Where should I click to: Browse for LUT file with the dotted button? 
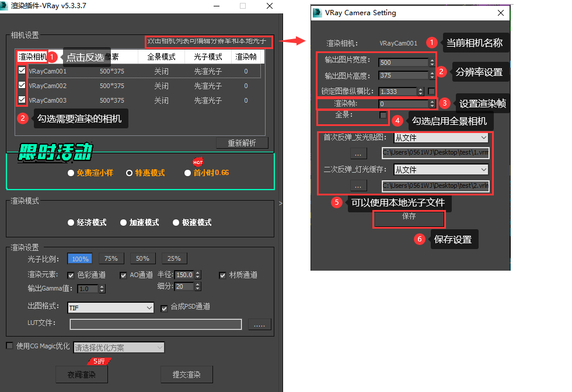(260, 324)
